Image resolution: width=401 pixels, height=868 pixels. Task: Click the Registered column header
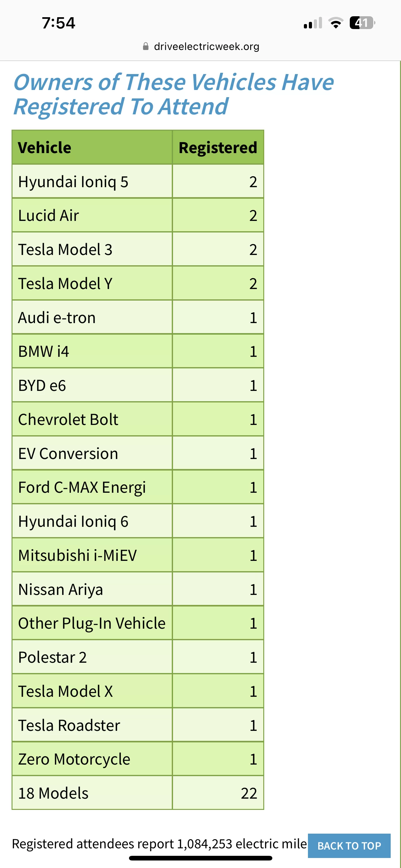[218, 147]
